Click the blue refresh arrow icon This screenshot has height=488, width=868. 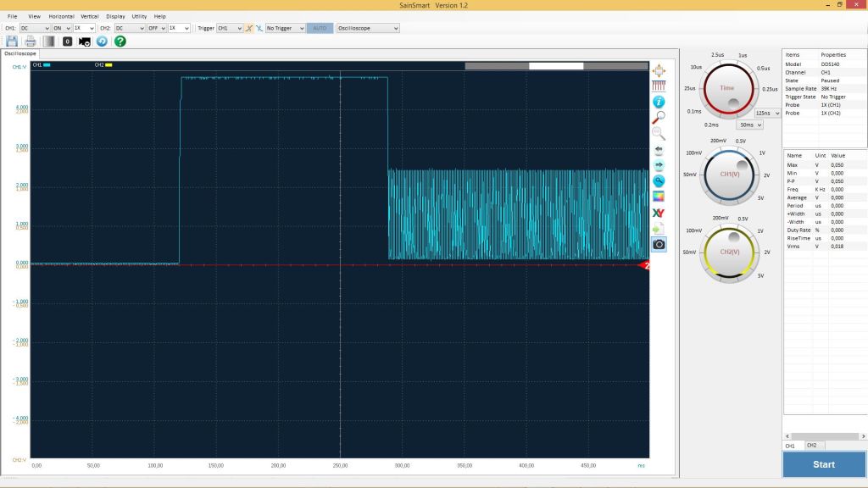102,42
